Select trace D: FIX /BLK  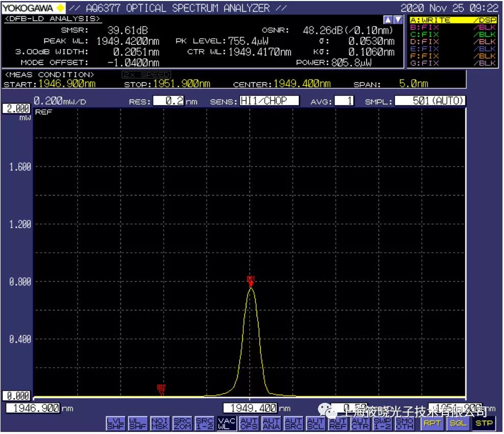453,41
